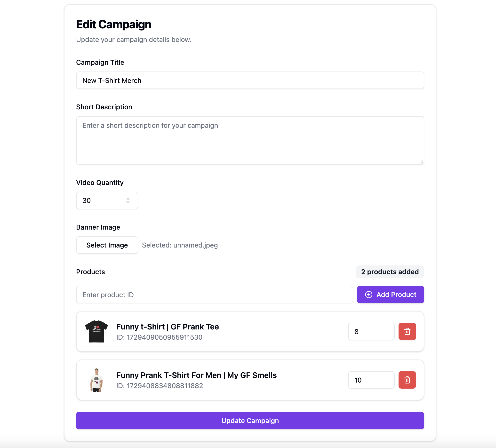Open the Video Quantity selector showing 30
This screenshot has width=496, height=448.
click(107, 200)
